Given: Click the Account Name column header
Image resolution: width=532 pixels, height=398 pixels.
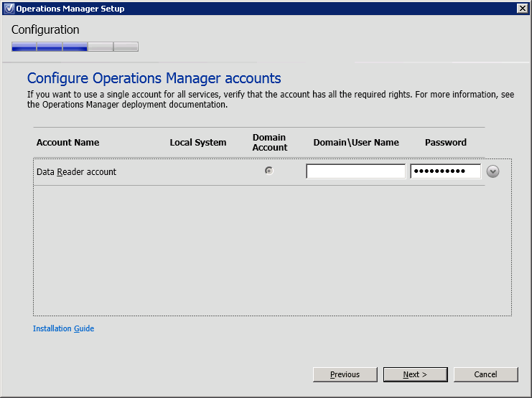Looking at the screenshot, I should pyautogui.click(x=67, y=143).
